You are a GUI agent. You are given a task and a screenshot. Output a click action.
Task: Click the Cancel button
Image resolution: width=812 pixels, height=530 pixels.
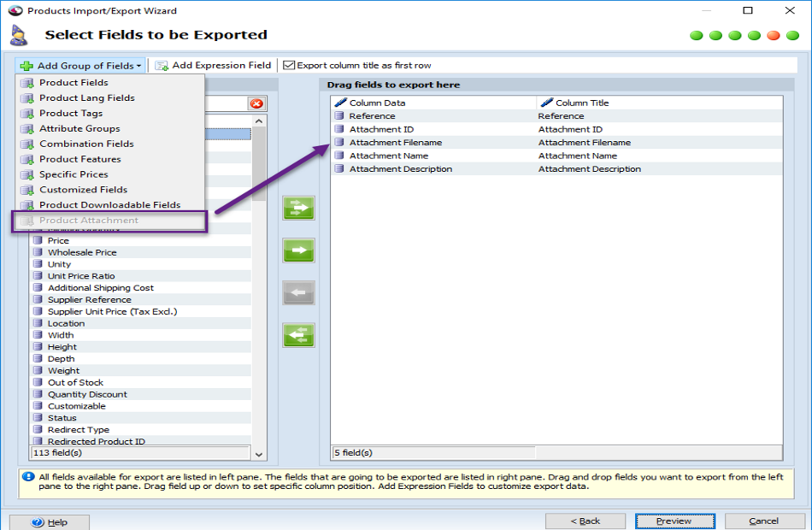click(763, 521)
